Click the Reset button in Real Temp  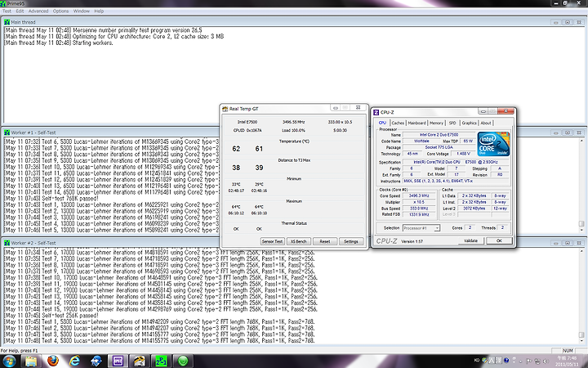coord(325,241)
